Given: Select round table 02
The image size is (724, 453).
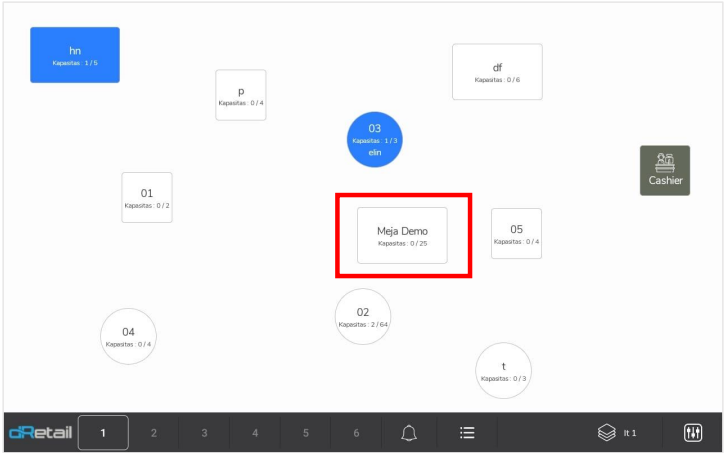Looking at the screenshot, I should click(363, 317).
